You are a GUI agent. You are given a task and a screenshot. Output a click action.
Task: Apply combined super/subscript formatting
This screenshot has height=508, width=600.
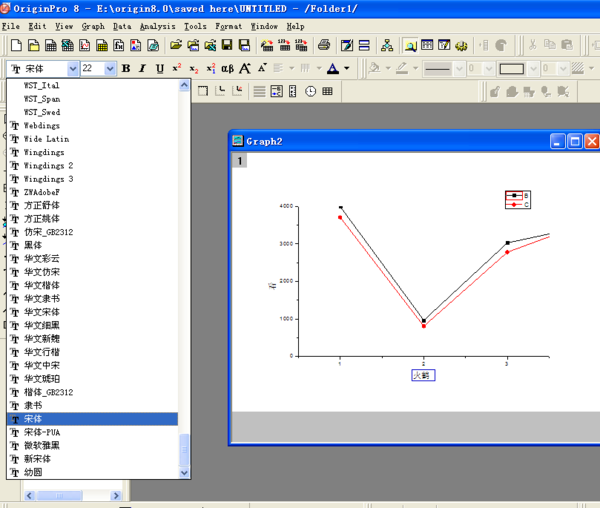pos(211,68)
